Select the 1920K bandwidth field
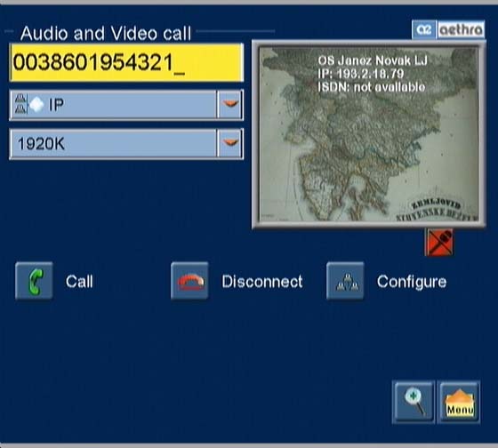 tap(126, 143)
